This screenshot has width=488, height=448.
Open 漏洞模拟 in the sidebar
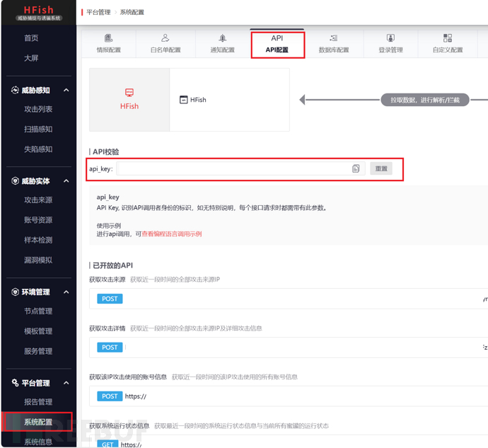pos(38,260)
